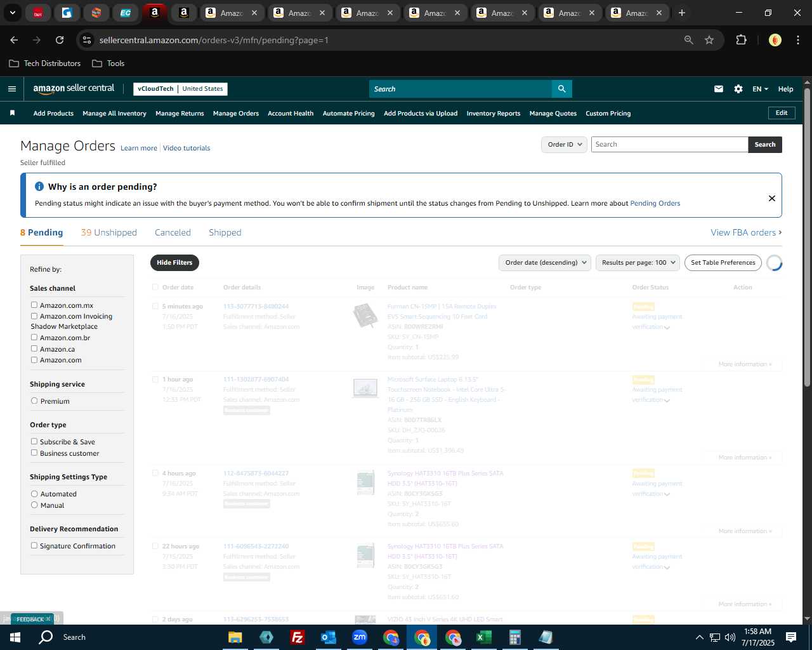The image size is (812, 650).
Task: Bookmark this page with the star icon
Action: click(709, 40)
